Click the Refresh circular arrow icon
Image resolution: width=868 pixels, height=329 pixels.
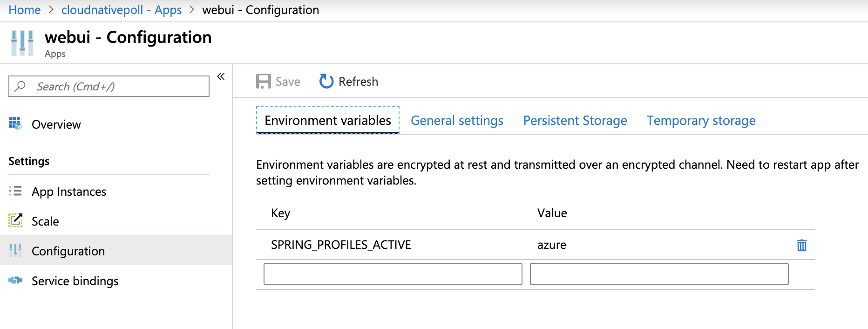[326, 82]
